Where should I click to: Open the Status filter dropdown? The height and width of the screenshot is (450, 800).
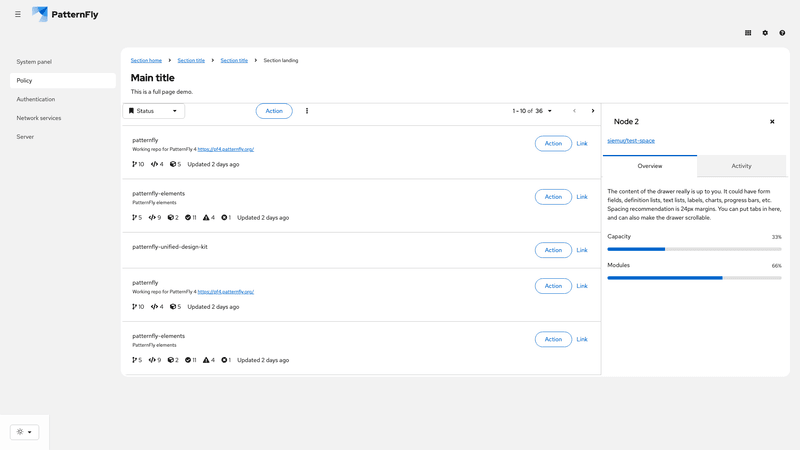[x=154, y=111]
